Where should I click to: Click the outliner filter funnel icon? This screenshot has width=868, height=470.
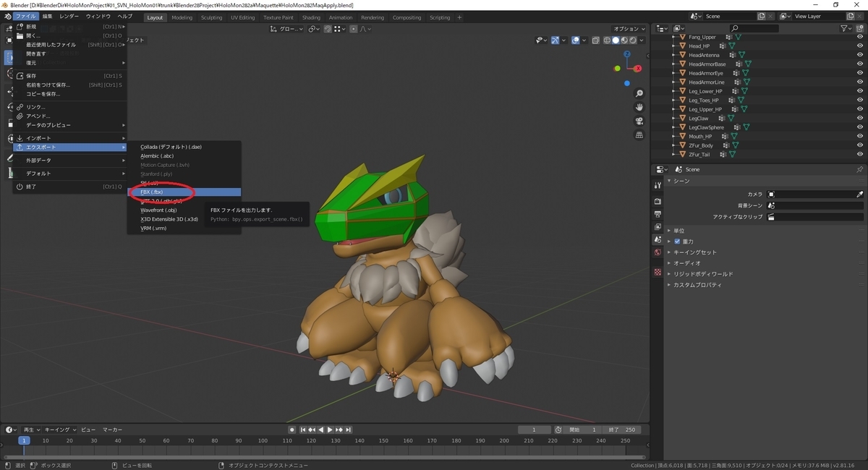pyautogui.click(x=845, y=28)
